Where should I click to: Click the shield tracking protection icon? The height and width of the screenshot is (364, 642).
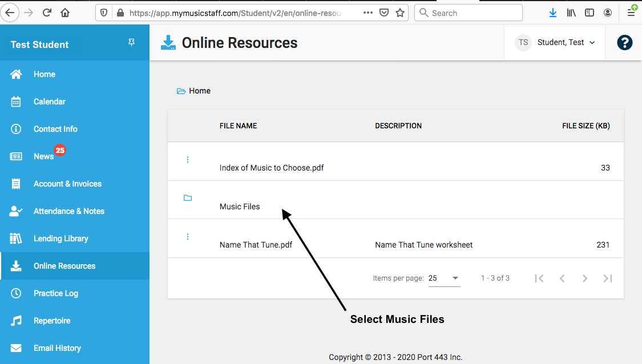pyautogui.click(x=104, y=13)
